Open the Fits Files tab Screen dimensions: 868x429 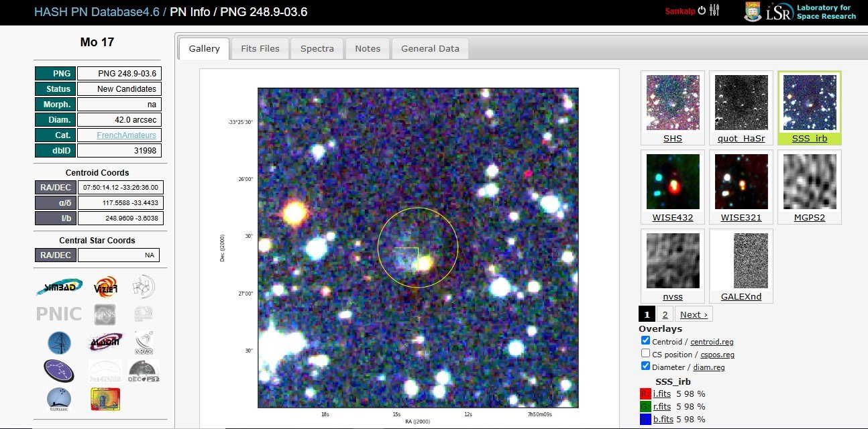(x=260, y=48)
